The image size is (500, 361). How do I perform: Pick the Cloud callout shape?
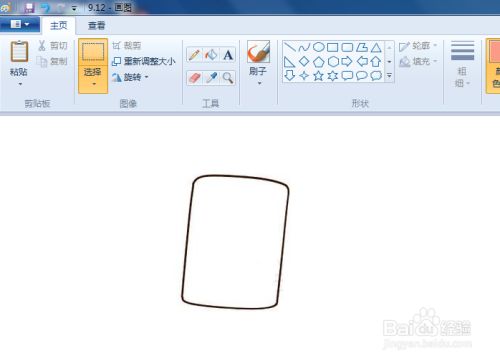coord(376,76)
